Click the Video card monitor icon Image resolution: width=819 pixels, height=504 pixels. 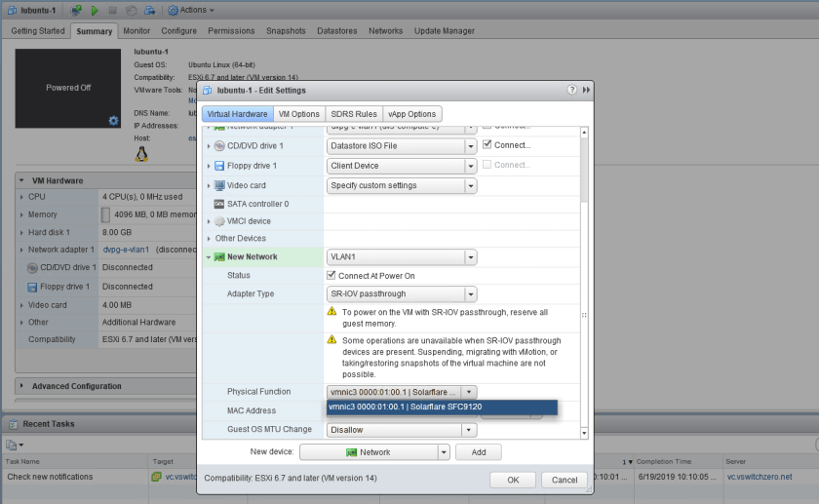(219, 185)
